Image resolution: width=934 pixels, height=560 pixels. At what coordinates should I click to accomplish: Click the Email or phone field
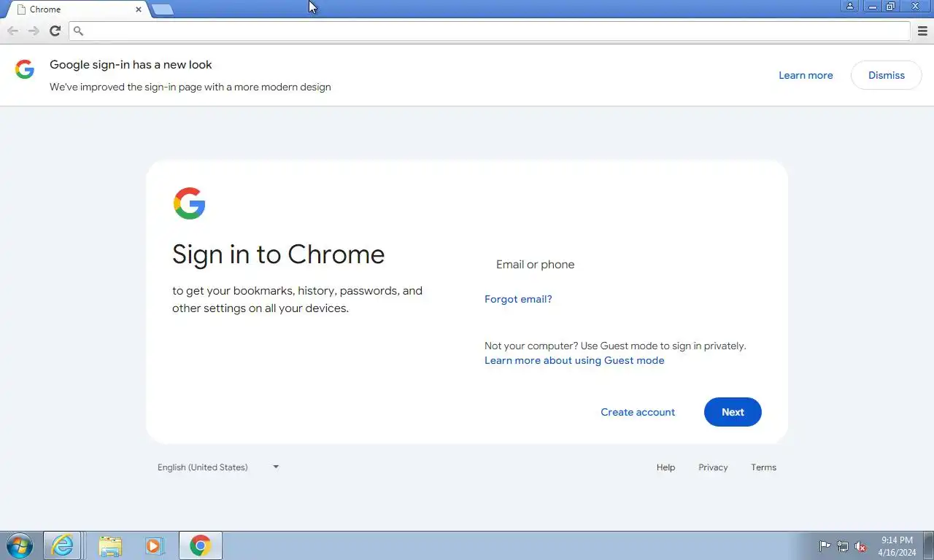(622, 265)
